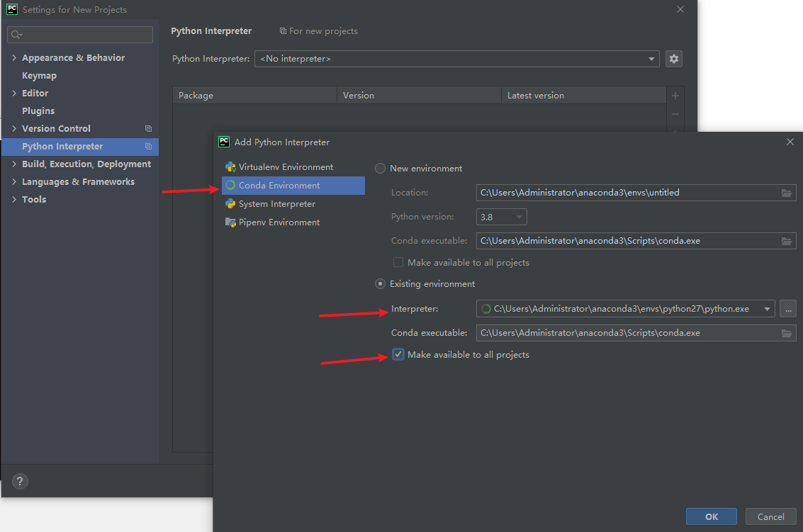
Task: Select Virtualenv Environment in sidebar
Action: [286, 167]
